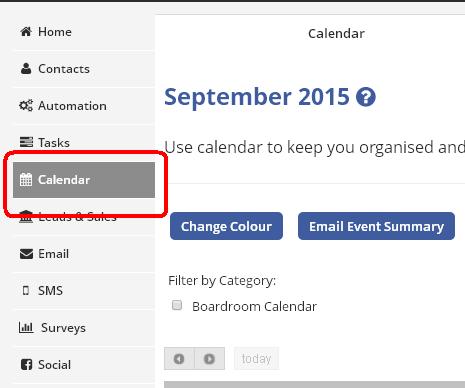This screenshot has height=388, width=465.
Task: Click the Tasks list icon
Action: [26, 142]
